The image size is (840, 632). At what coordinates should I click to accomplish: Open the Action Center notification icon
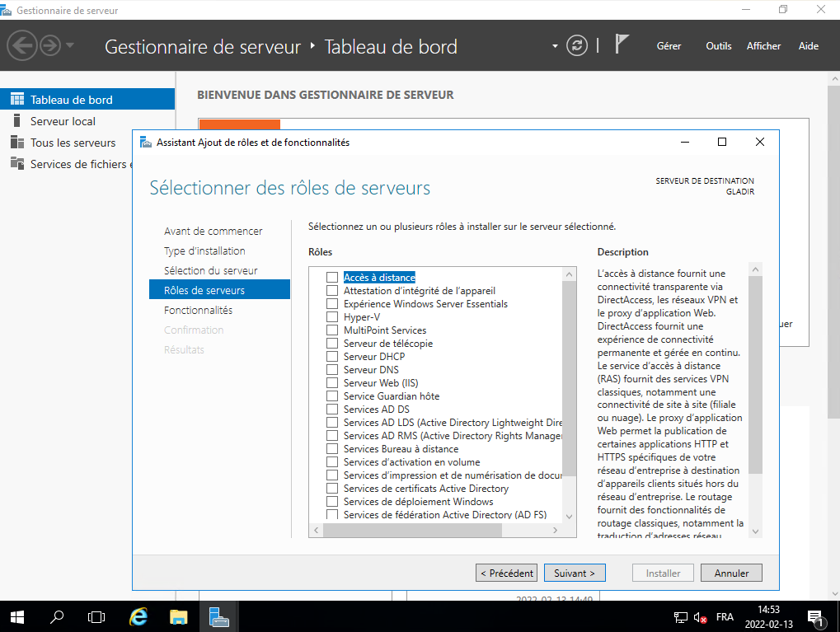816,618
